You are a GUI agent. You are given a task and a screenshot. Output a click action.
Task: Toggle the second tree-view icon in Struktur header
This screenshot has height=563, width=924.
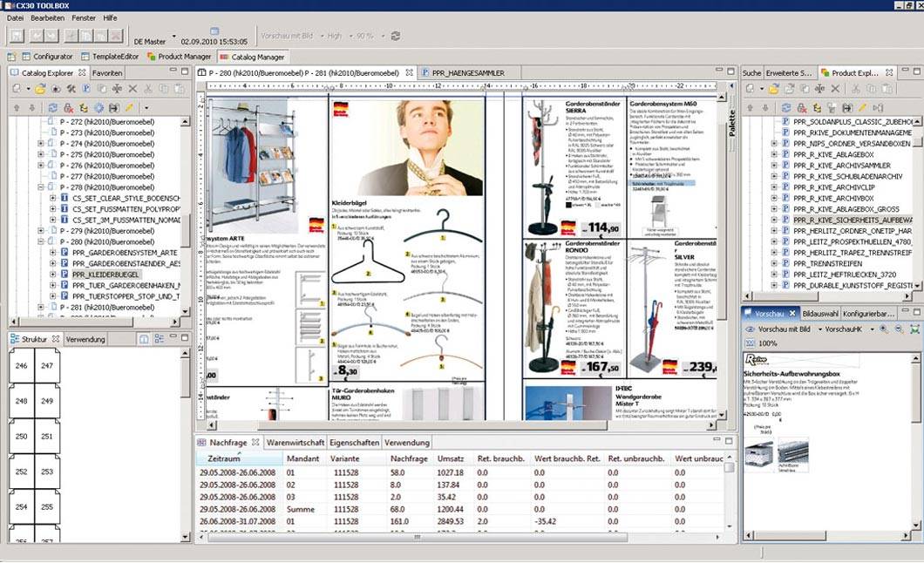[x=159, y=339]
